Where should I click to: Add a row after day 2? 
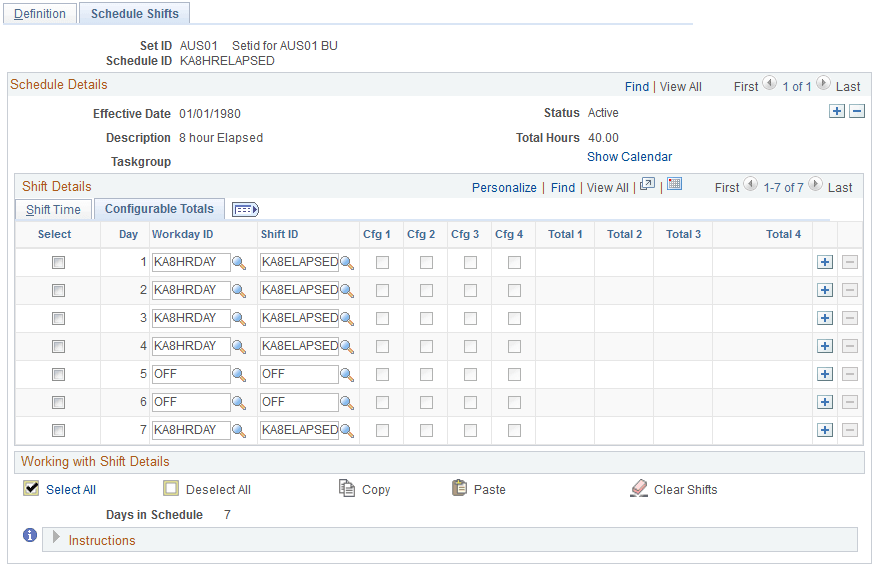pyautogui.click(x=825, y=290)
